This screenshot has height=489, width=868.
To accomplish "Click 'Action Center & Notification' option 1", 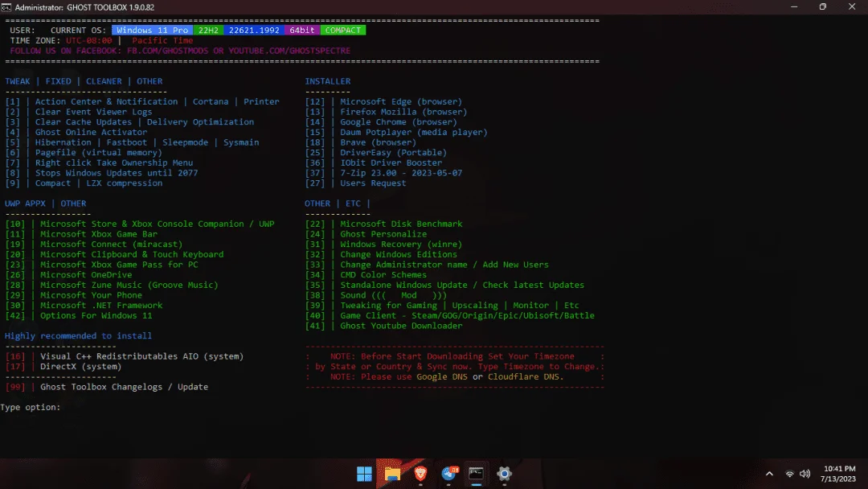I will pos(142,101).
